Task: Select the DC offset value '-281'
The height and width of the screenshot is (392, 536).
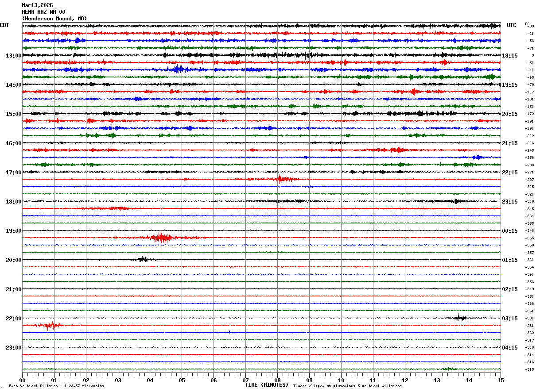Action: tap(529, 326)
